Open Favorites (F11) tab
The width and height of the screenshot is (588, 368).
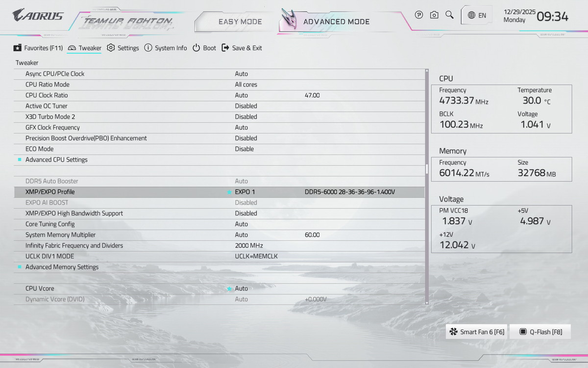(x=38, y=48)
